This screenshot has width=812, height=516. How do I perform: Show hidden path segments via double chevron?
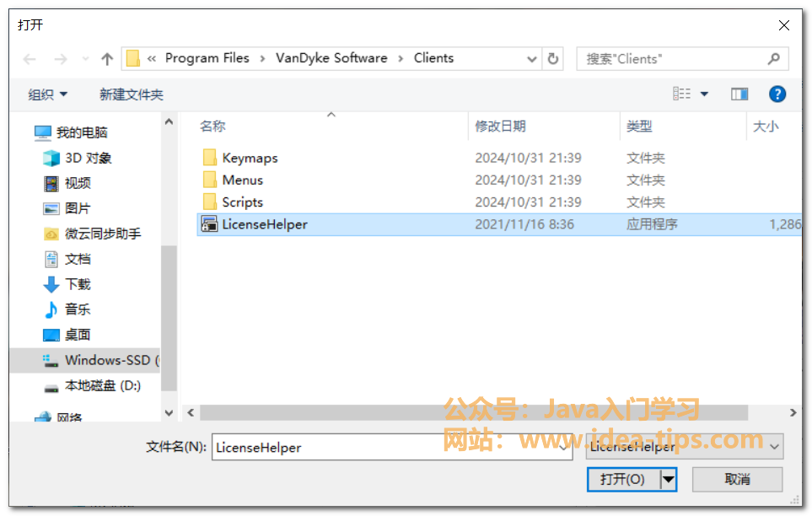click(151, 58)
